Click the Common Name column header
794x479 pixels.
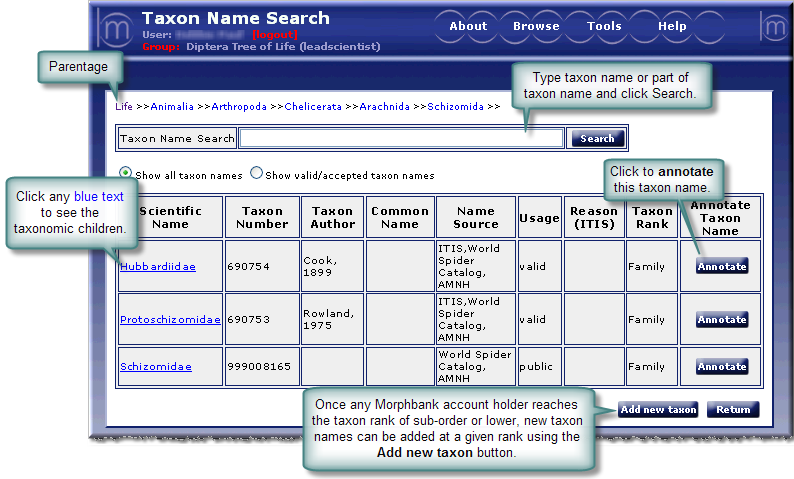[x=400, y=217]
